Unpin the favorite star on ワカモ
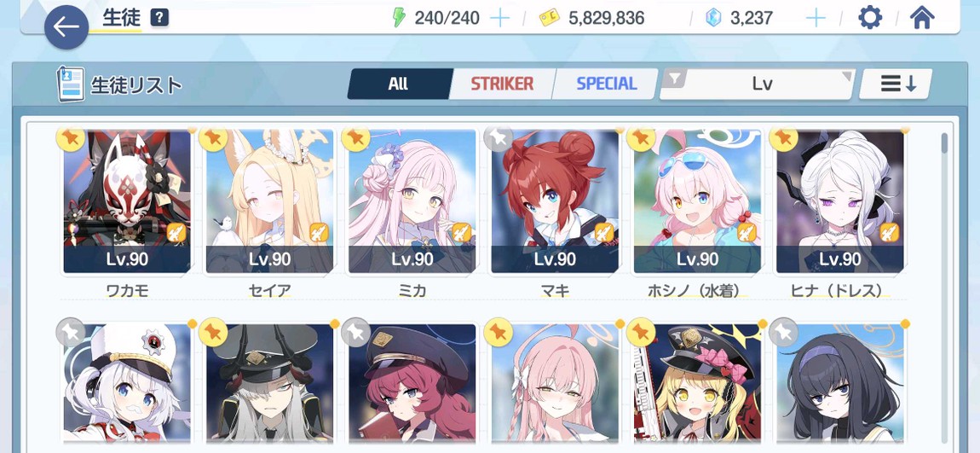The width and height of the screenshot is (980, 453). (x=71, y=137)
